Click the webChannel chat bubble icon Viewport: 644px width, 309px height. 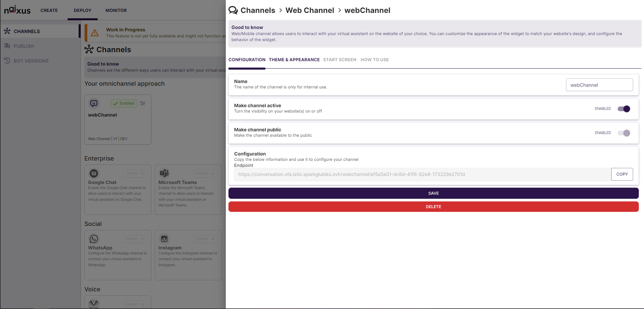(x=94, y=103)
